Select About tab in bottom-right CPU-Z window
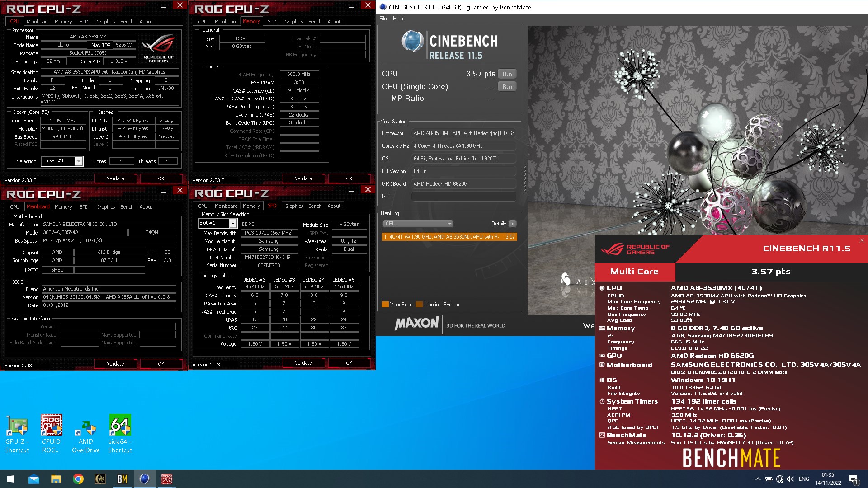868x488 pixels. point(334,206)
